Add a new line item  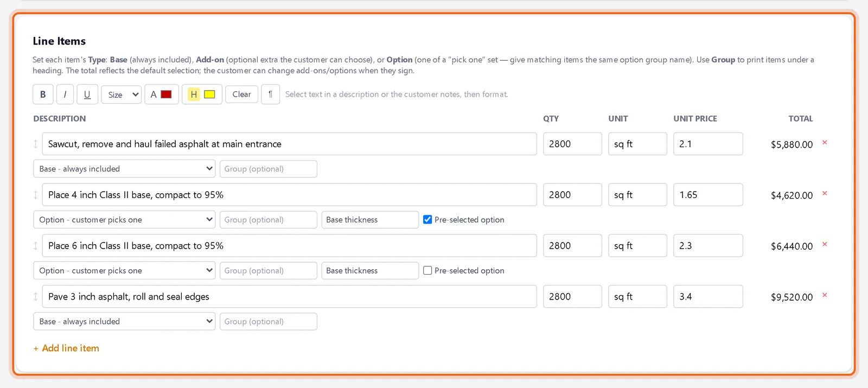pyautogui.click(x=66, y=348)
